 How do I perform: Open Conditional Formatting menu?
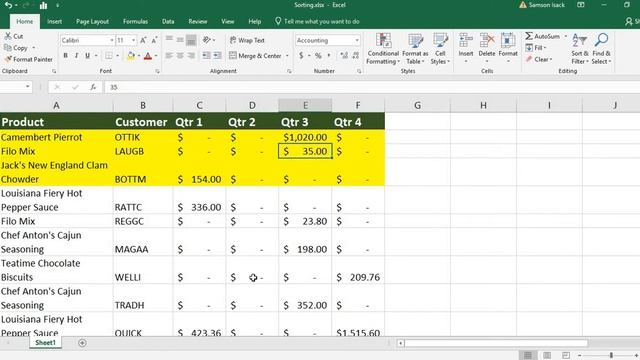(x=383, y=49)
